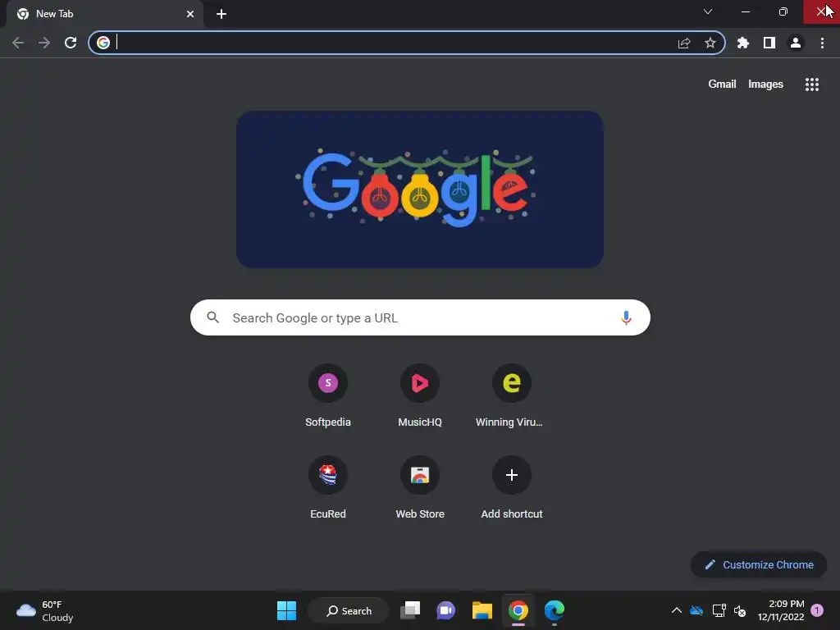
Task: Open the notification badge showing 1
Action: [817, 610]
